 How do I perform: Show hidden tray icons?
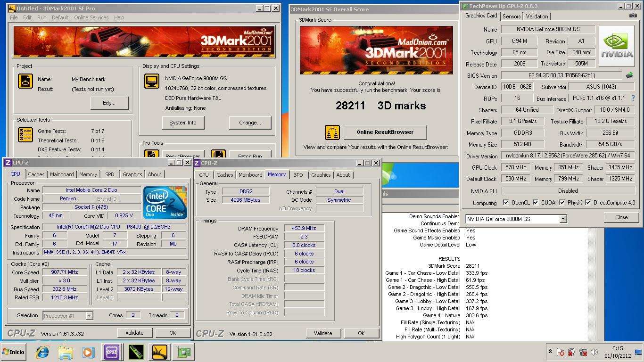tap(550, 352)
